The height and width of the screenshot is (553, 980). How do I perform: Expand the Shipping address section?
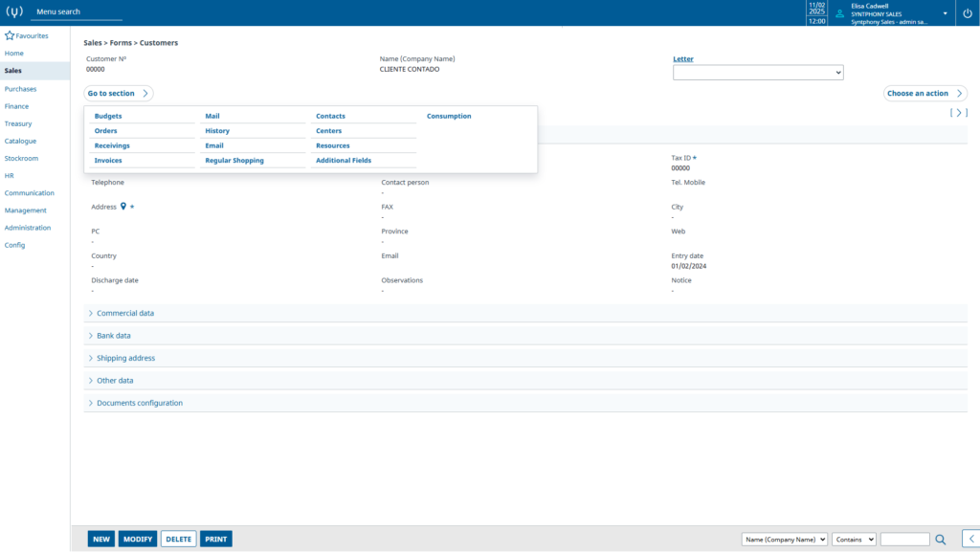pos(525,358)
